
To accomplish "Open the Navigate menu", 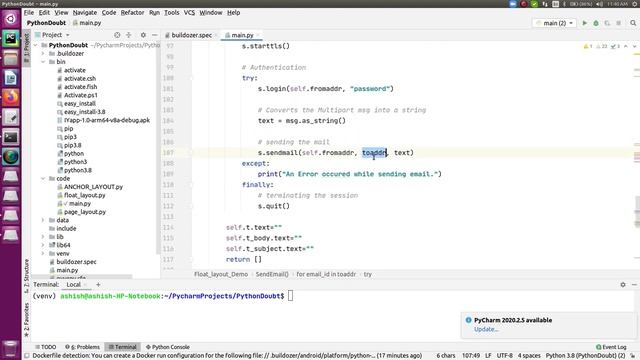I will coord(84,13).
